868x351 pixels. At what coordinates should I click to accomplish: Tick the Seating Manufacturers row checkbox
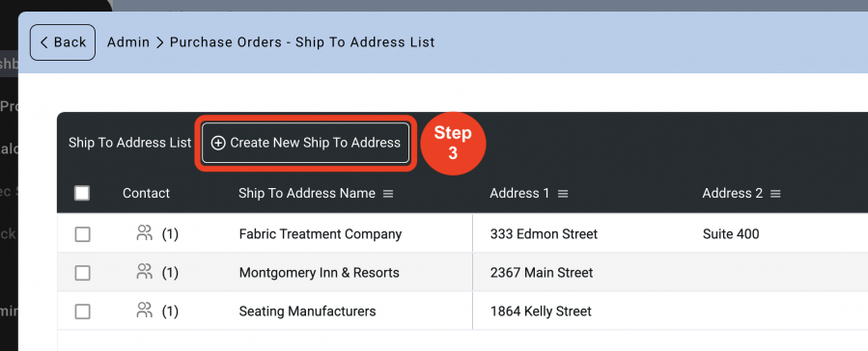(82, 311)
